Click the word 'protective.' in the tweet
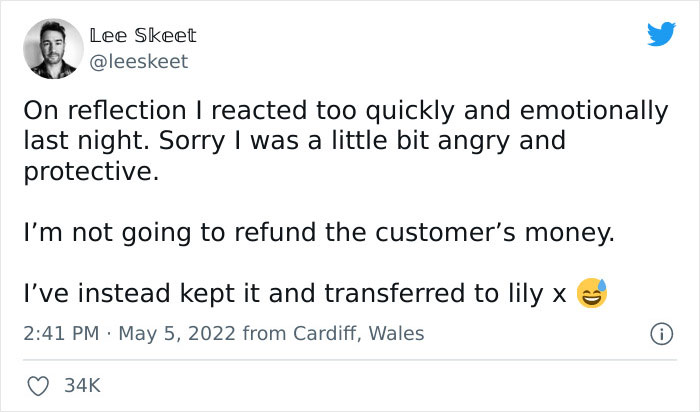 click(x=91, y=171)
